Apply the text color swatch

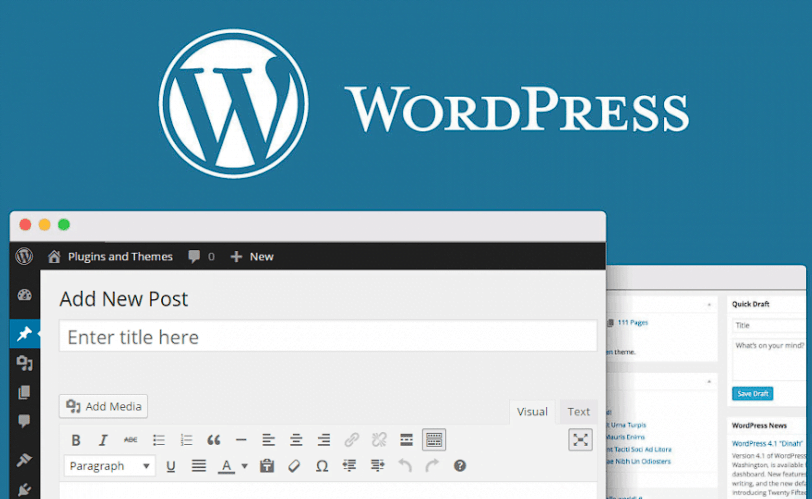[x=226, y=466]
